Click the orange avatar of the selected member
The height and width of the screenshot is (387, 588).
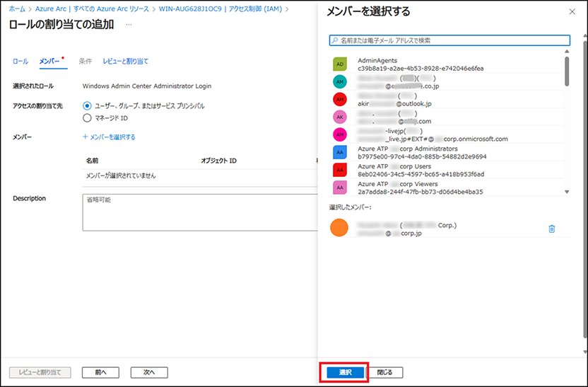[339, 228]
